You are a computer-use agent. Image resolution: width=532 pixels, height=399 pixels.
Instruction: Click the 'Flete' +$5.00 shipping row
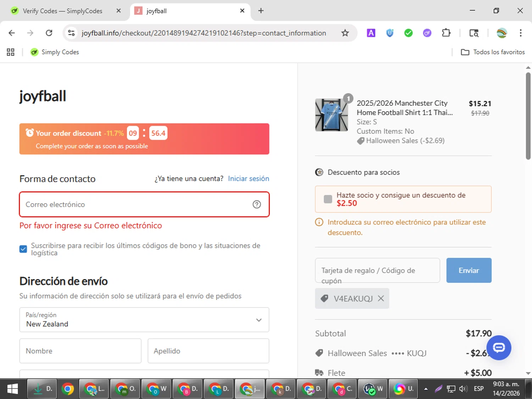403,373
